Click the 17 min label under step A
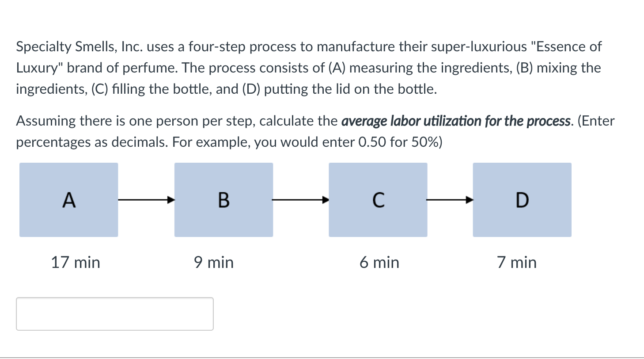 [x=76, y=262]
